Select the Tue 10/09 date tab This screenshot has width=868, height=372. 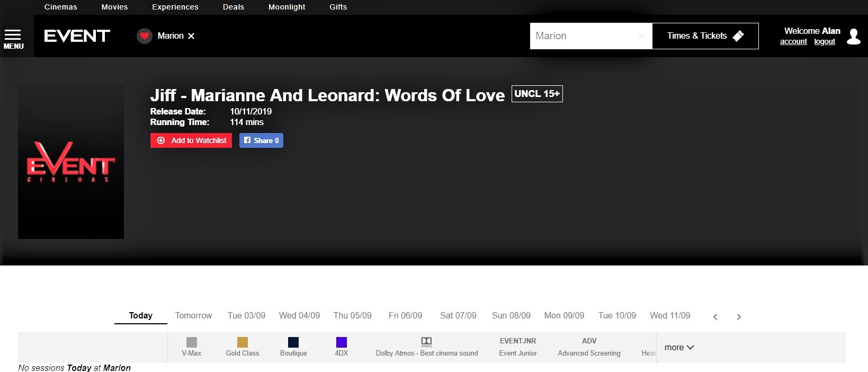618,316
